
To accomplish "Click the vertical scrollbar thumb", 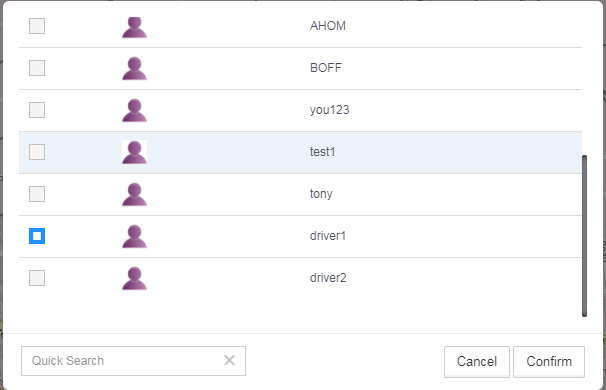I will click(584, 236).
